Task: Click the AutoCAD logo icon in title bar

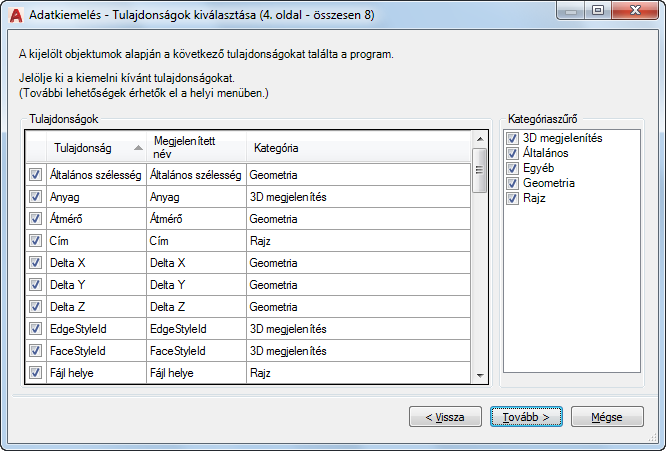Action: pyautogui.click(x=14, y=13)
